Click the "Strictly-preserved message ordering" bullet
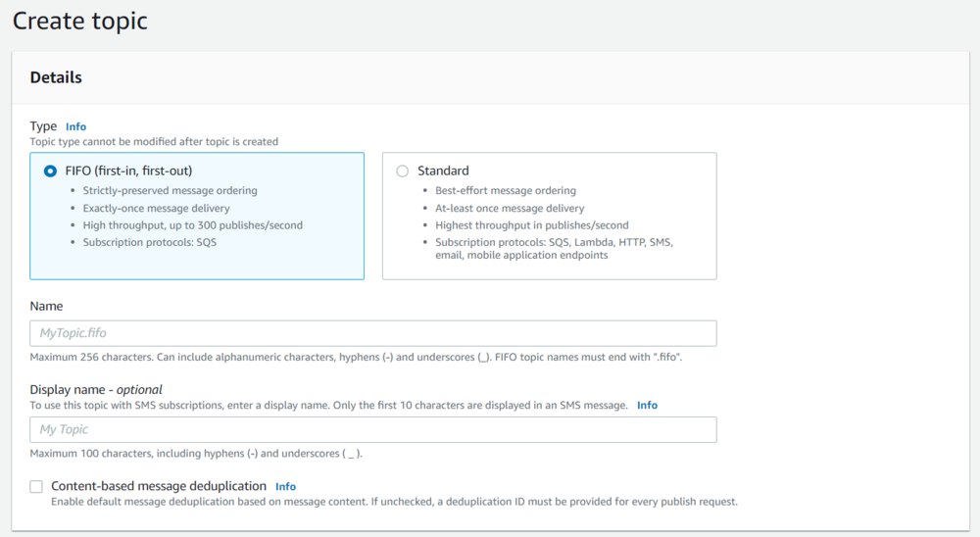 (170, 191)
